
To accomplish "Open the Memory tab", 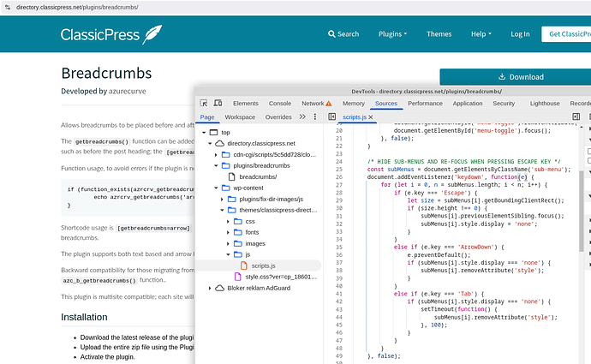I will 354,104.
